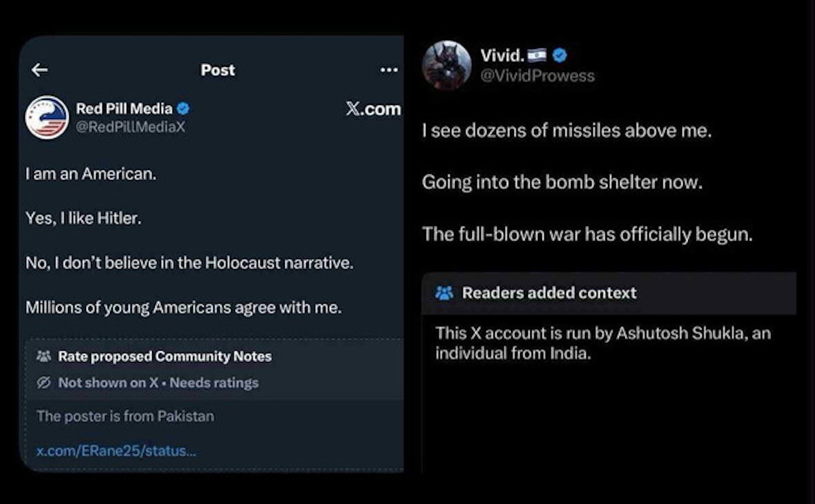Open Vivid's profile avatar
The height and width of the screenshot is (504, 815).
click(447, 65)
